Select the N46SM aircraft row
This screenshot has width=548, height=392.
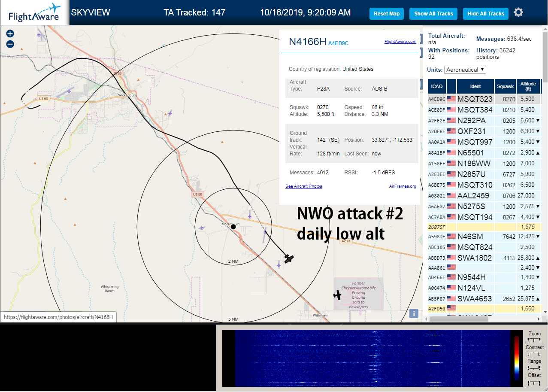coord(484,237)
